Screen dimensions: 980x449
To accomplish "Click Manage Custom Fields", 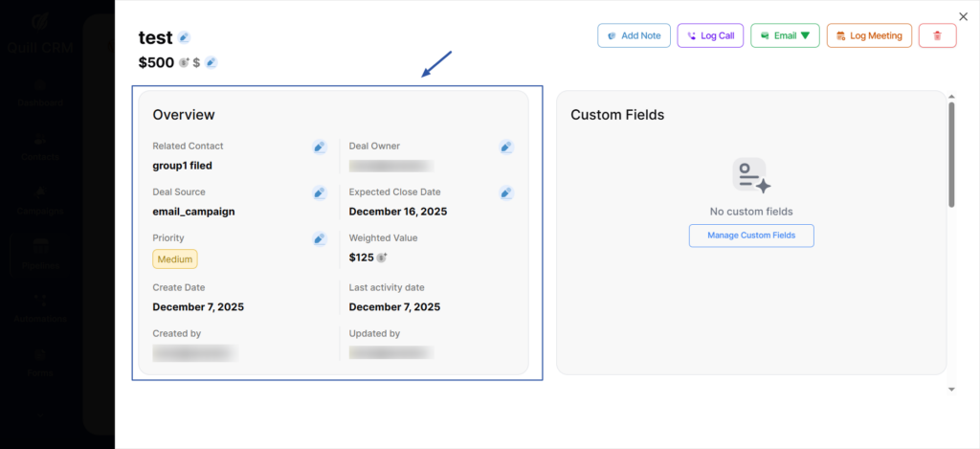I will click(x=751, y=236).
